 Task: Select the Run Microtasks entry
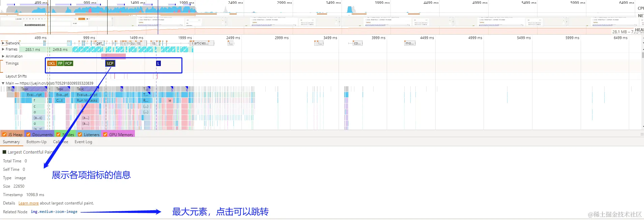pyautogui.click(x=87, y=100)
